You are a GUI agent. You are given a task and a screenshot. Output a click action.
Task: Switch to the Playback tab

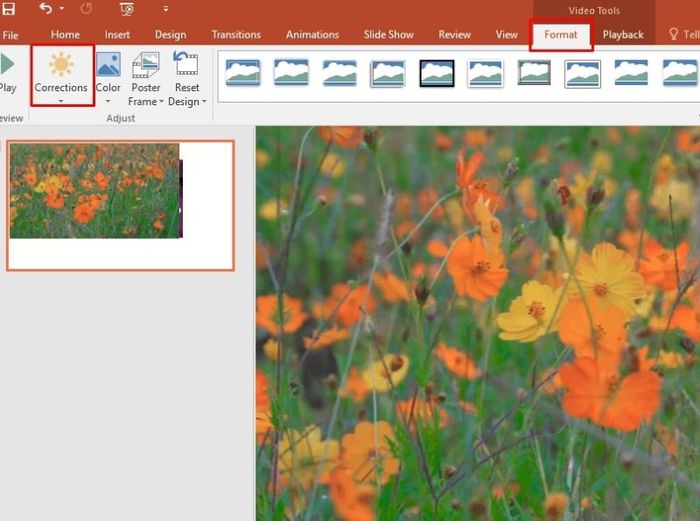(623, 35)
